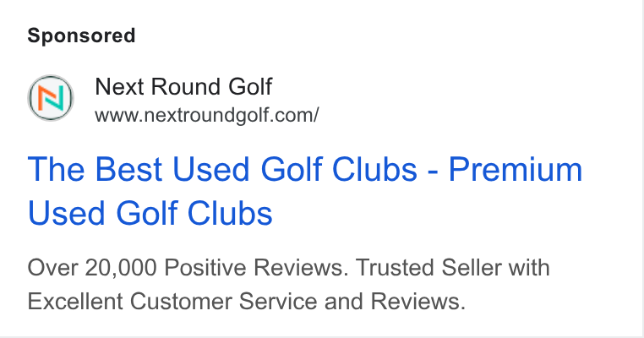644x338 pixels.
Task: Click the word Reviews ending the description
Action: coord(418,301)
